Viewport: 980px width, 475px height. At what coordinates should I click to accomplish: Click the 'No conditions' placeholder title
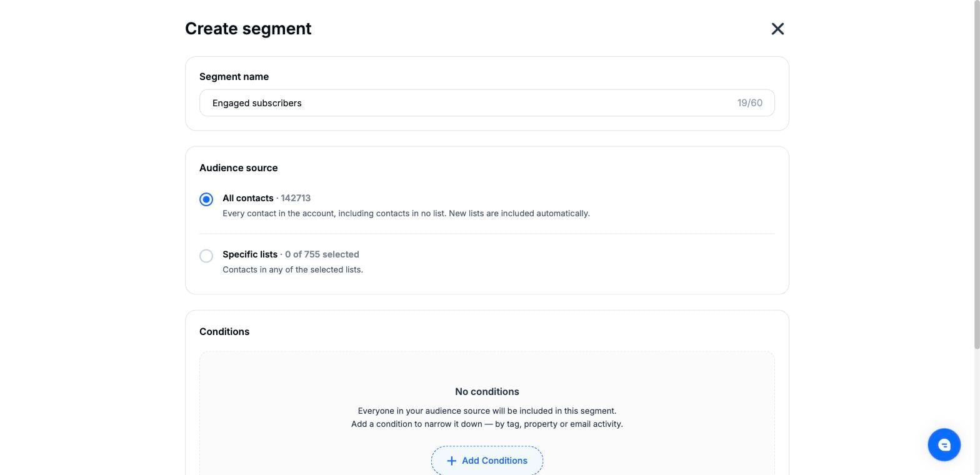pyautogui.click(x=487, y=392)
